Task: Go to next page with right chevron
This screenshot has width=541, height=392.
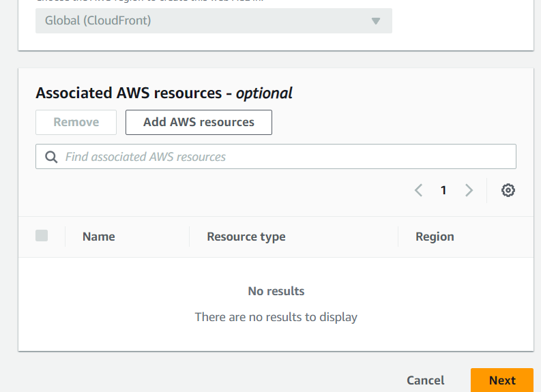Action: 469,190
